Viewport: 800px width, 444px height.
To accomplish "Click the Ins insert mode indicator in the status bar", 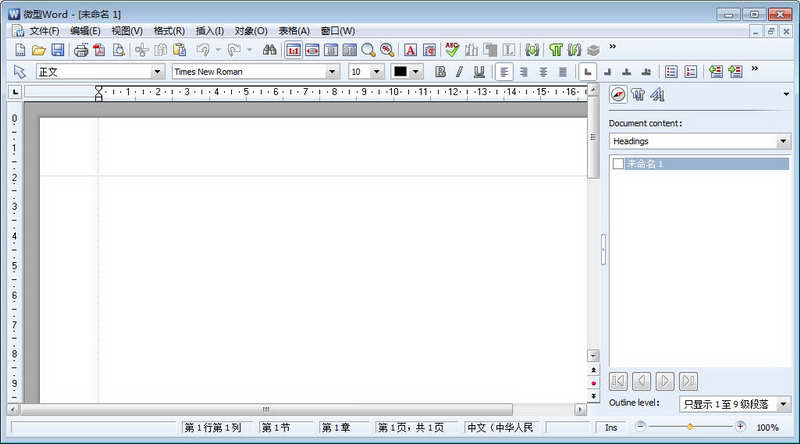I will (x=611, y=428).
